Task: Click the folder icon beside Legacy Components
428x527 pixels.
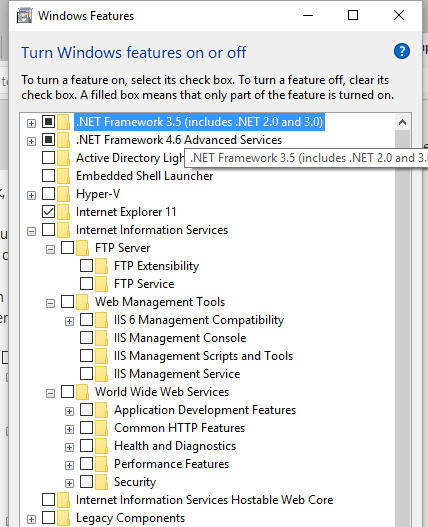Action: 64,518
